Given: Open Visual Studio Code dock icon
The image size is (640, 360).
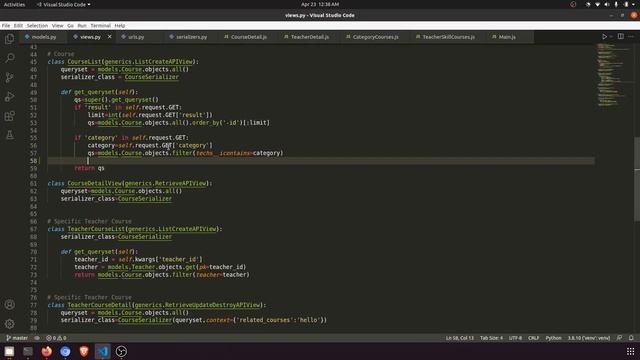Looking at the screenshot, I should (x=102, y=351).
